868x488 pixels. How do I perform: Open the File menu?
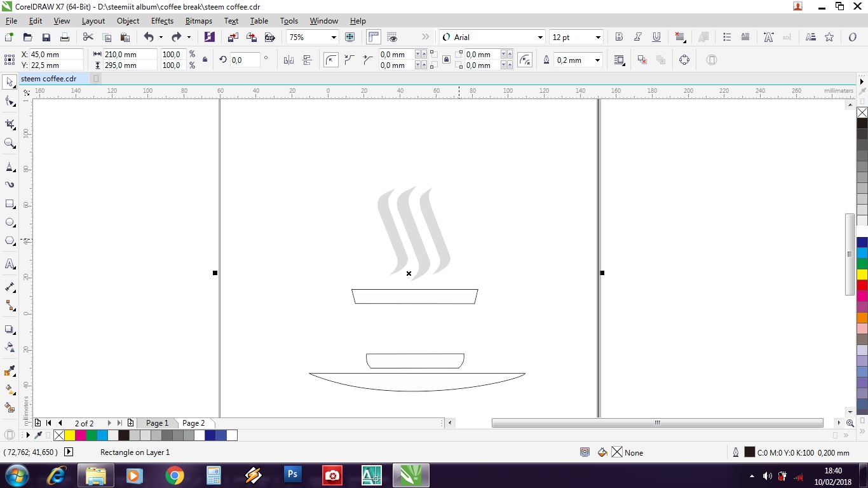tap(11, 21)
